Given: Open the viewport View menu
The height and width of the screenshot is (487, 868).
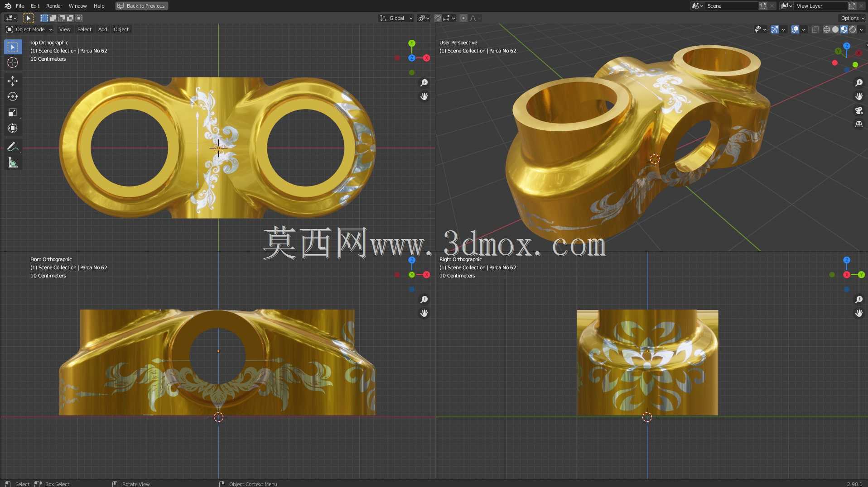Looking at the screenshot, I should pyautogui.click(x=65, y=29).
